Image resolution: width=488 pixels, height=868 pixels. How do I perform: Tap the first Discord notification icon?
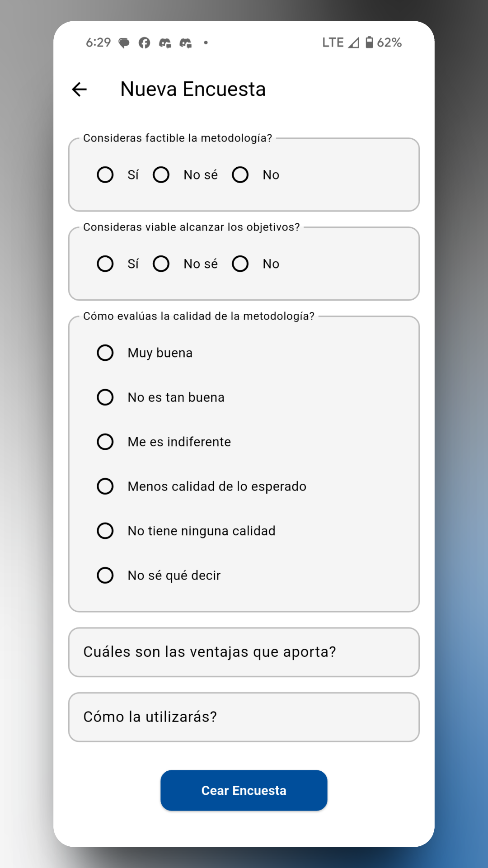click(x=165, y=43)
